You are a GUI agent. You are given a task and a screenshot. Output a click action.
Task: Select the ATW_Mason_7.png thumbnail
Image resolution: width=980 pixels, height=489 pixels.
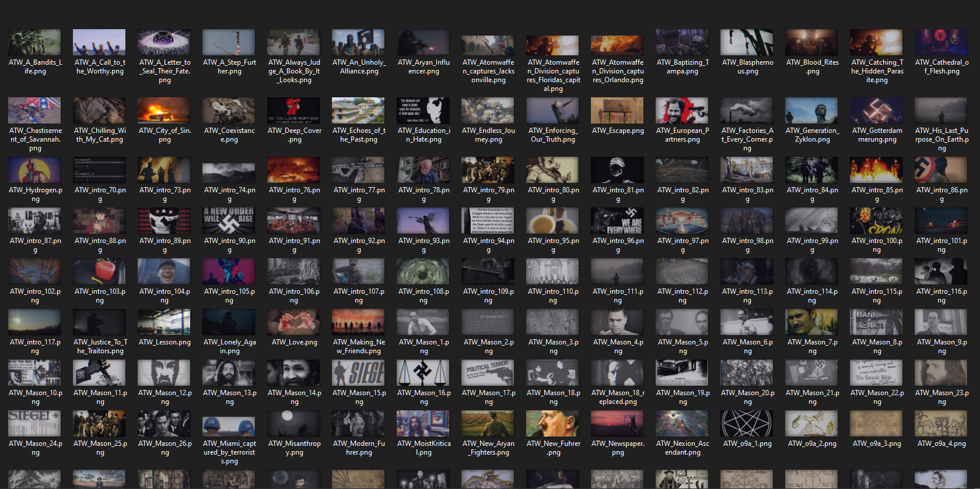click(x=812, y=322)
